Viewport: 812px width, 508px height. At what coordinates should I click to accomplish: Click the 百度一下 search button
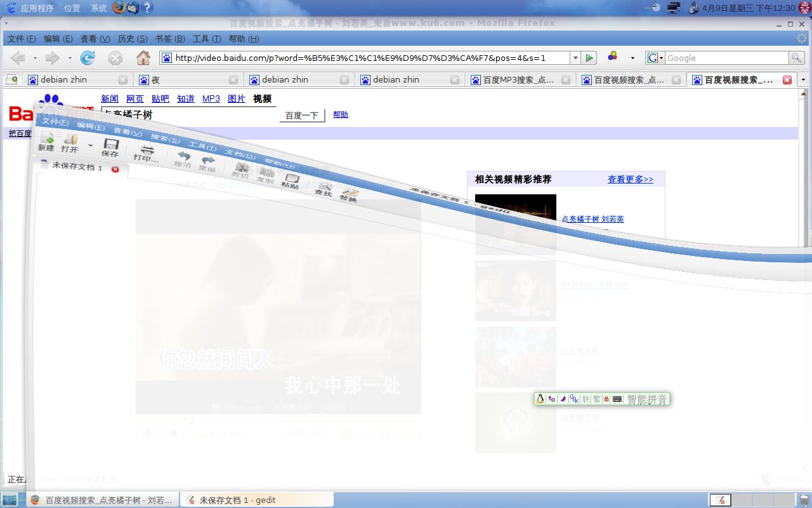click(302, 116)
